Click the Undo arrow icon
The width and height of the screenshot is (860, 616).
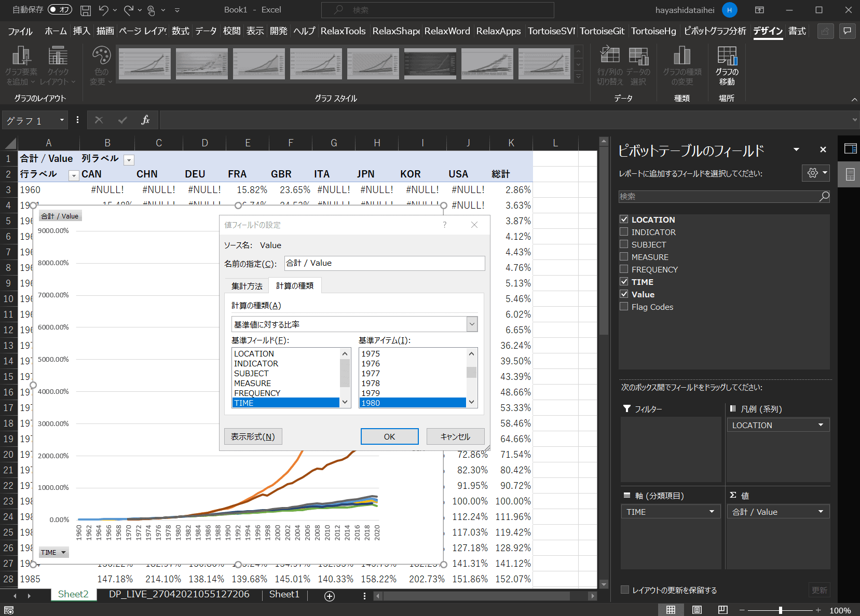pos(103,10)
